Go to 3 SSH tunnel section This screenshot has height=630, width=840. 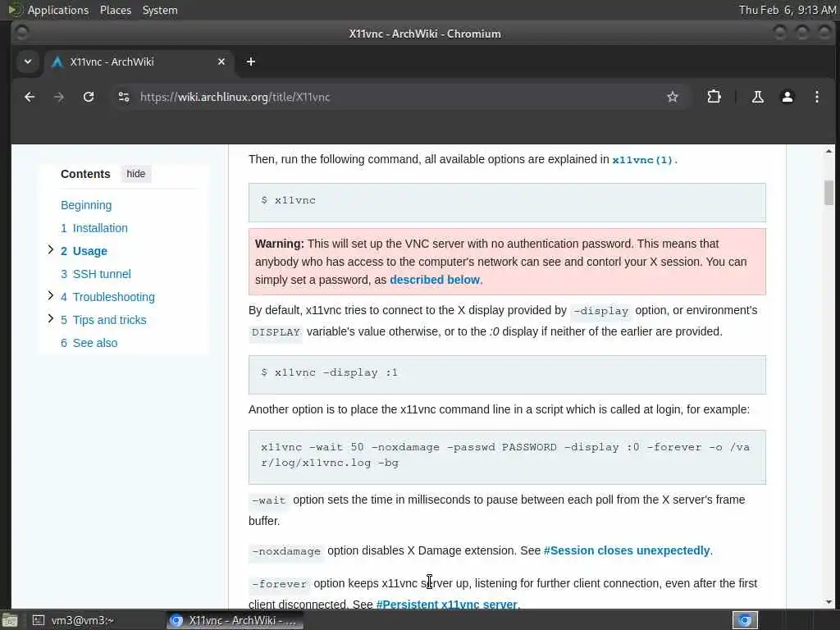[96, 274]
